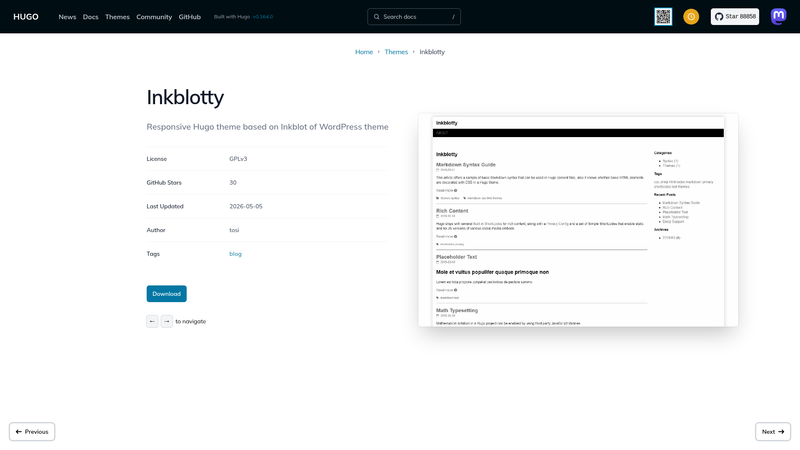Select the GPLv3 license value
The width and height of the screenshot is (800, 450).
tap(238, 159)
